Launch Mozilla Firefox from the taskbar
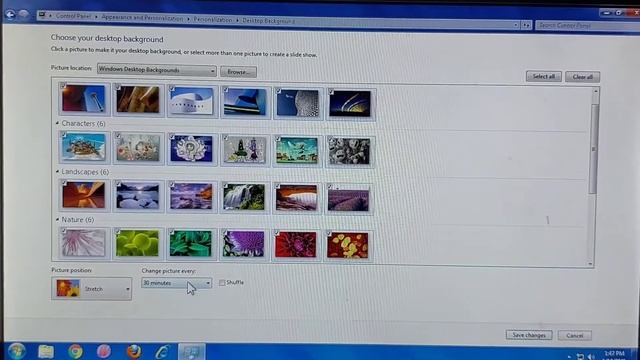This screenshot has width=640, height=360. (x=133, y=351)
